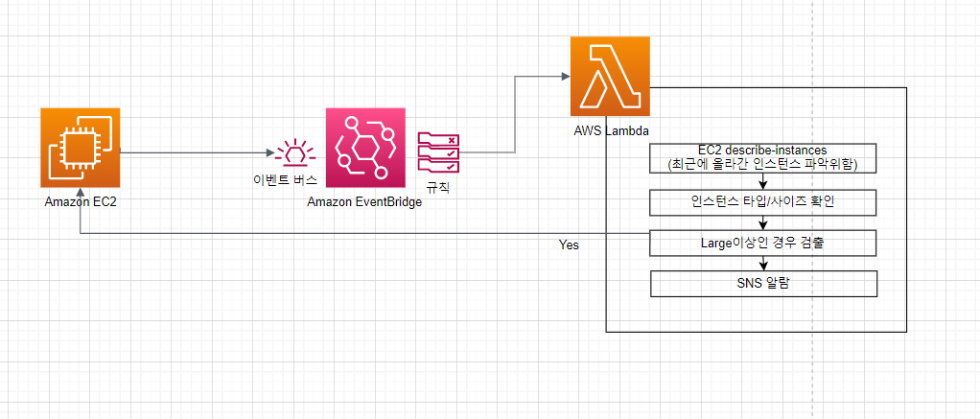This screenshot has width=980, height=419.
Task: Click the 'Amazon EC2' label
Action: tap(81, 202)
